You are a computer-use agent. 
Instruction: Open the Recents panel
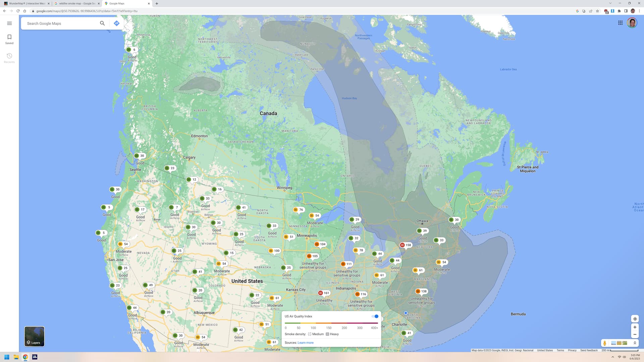click(9, 58)
